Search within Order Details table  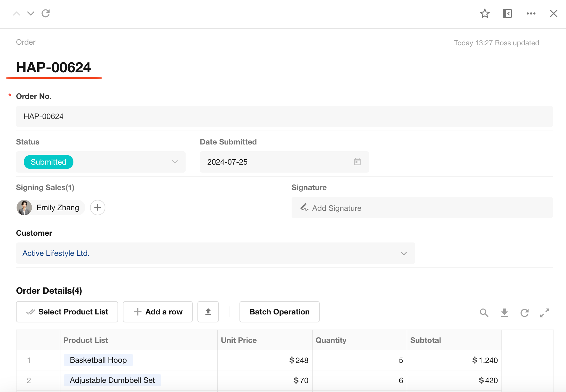coord(484,313)
